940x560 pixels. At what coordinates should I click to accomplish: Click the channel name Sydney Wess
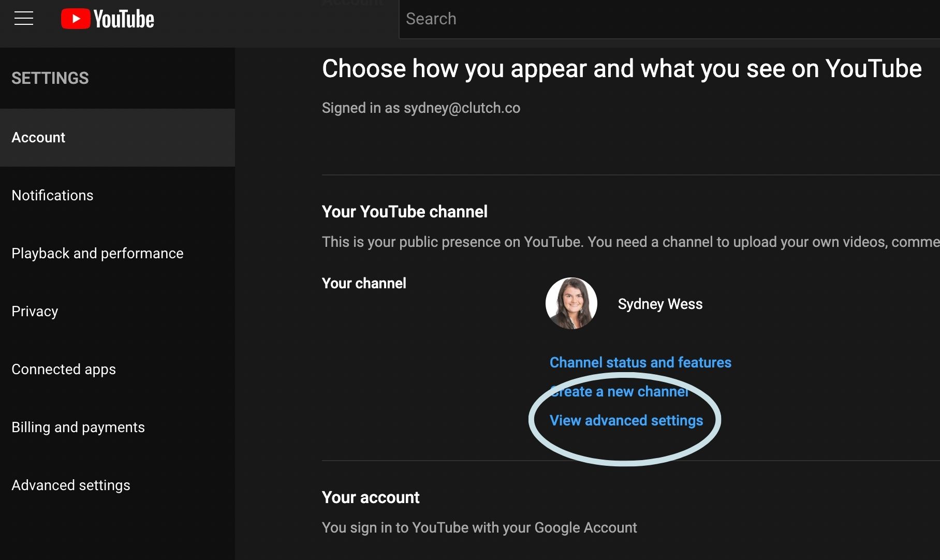(x=660, y=304)
